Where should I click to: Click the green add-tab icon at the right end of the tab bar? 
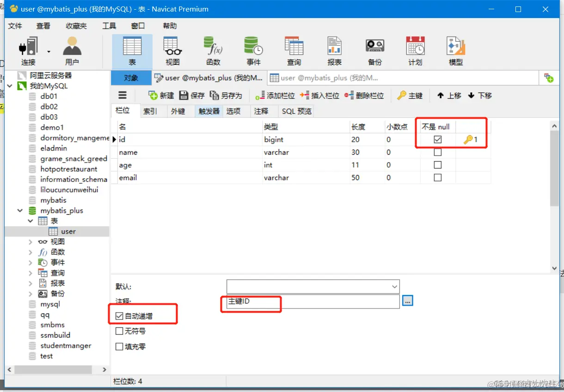point(549,78)
